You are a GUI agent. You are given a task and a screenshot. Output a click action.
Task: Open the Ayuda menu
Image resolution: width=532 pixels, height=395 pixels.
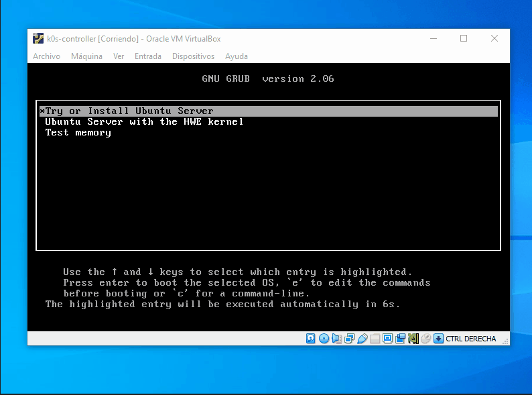[x=237, y=56]
